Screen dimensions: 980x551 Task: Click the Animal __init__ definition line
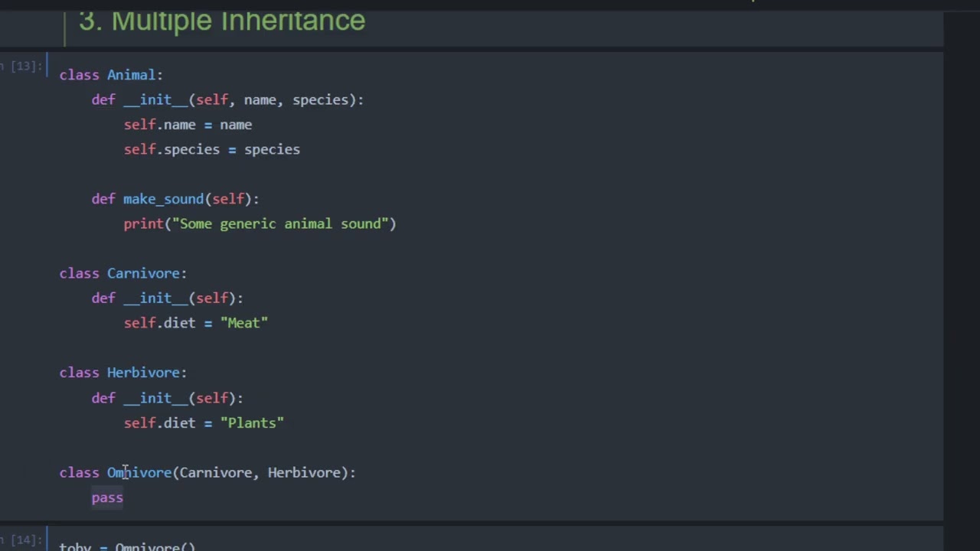pos(227,99)
